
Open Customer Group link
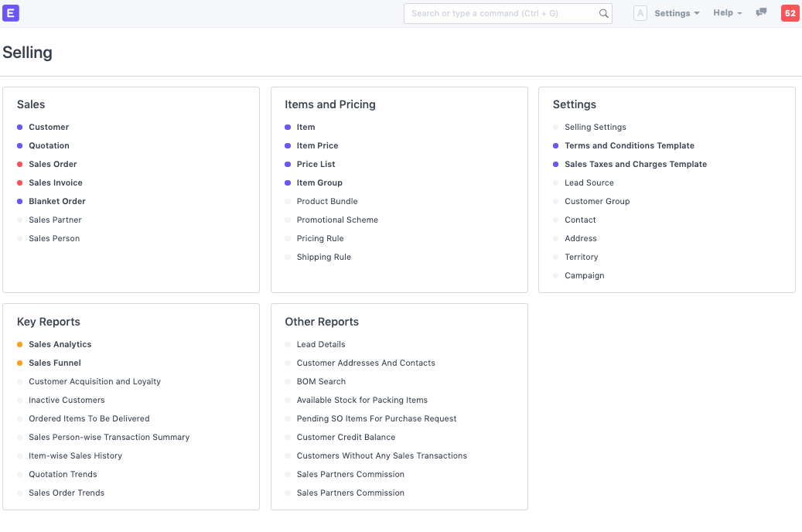597,201
